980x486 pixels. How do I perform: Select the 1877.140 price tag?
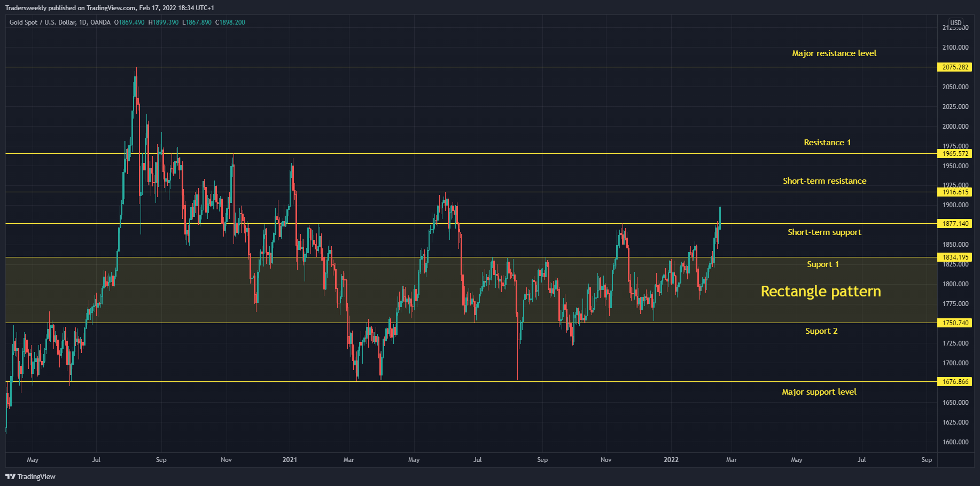point(955,224)
